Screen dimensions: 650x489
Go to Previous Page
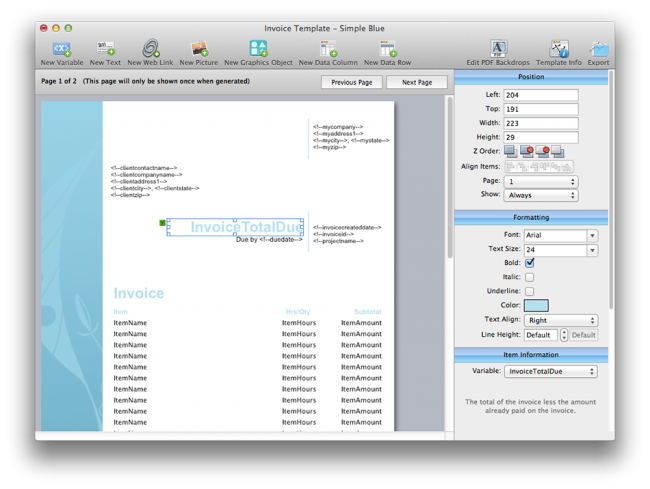point(352,82)
